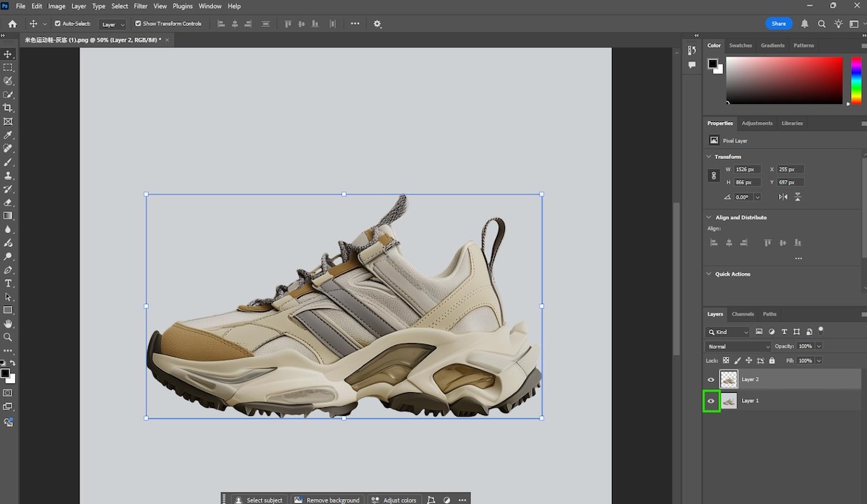The width and height of the screenshot is (867, 504).
Task: Flip horizontal in Transform properties
Action: (783, 196)
